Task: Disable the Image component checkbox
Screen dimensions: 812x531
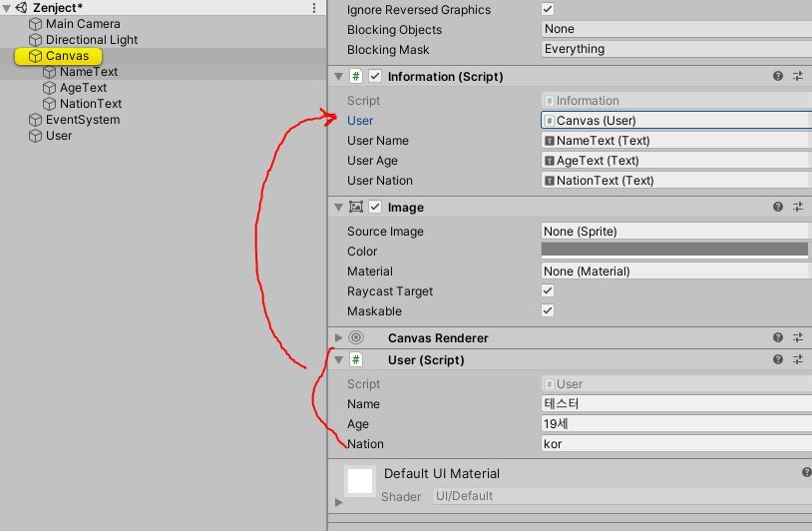Action: point(375,208)
